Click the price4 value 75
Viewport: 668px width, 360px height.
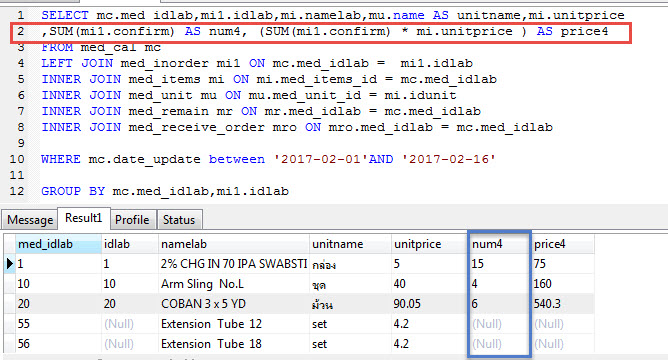(x=562, y=264)
